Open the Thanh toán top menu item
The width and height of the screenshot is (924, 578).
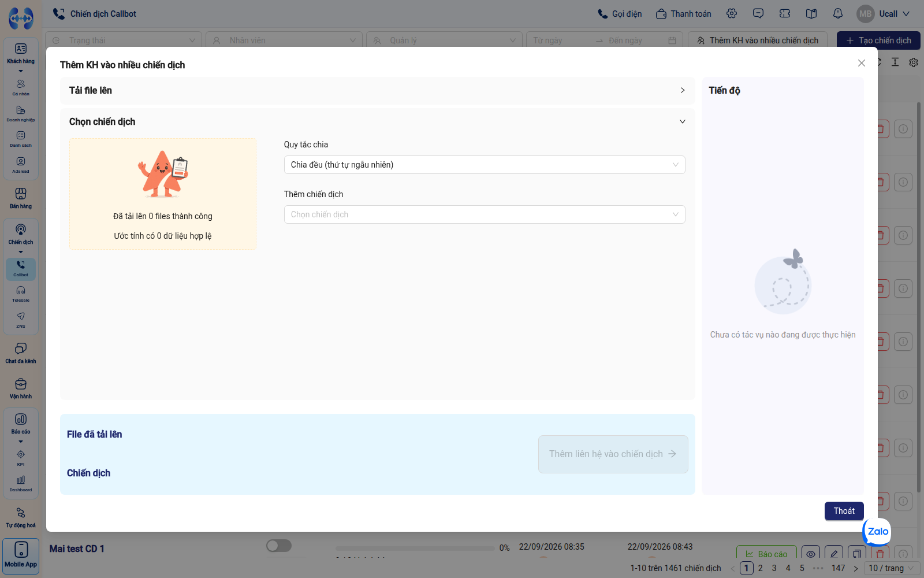coord(684,14)
